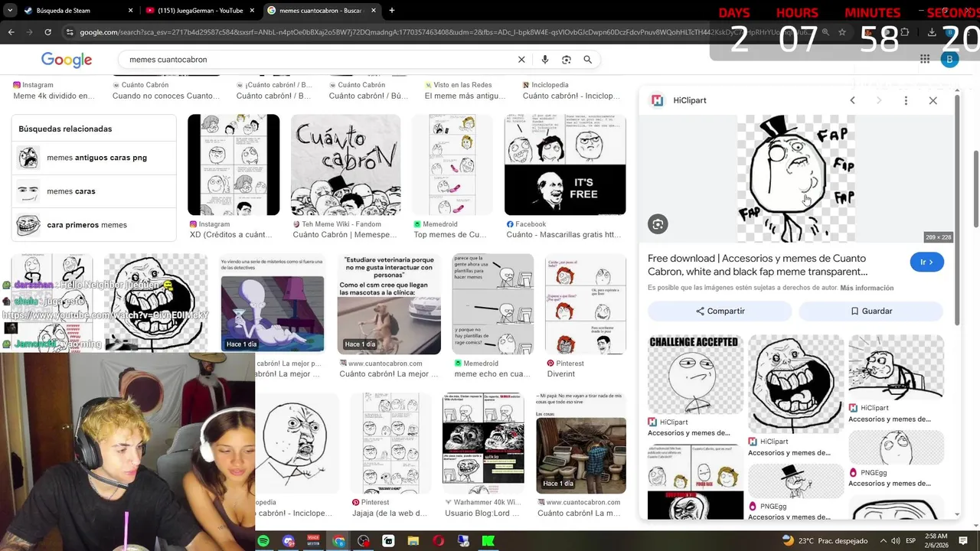
Task: Close the Búsqueda de Steam tab
Action: pos(130,11)
